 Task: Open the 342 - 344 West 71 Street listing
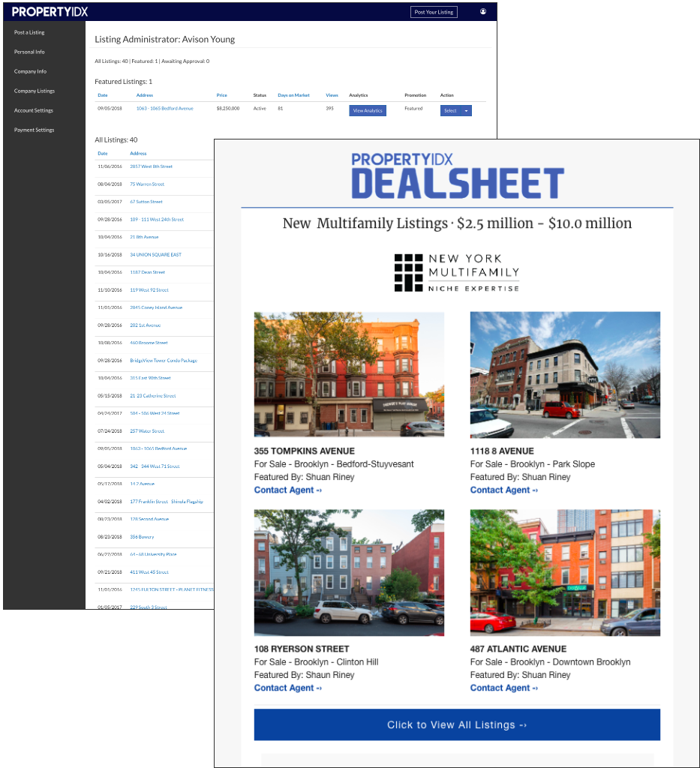pos(155,466)
